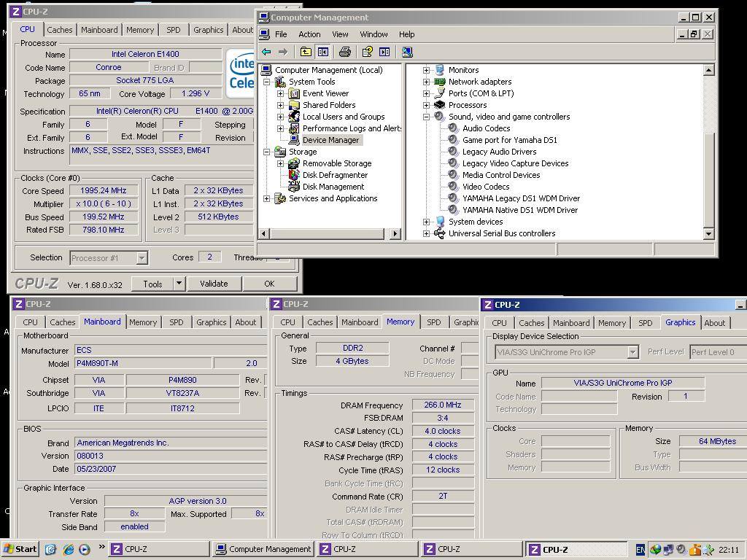
Task: Click the Back arrow in Computer Management toolbar
Action: (x=266, y=52)
